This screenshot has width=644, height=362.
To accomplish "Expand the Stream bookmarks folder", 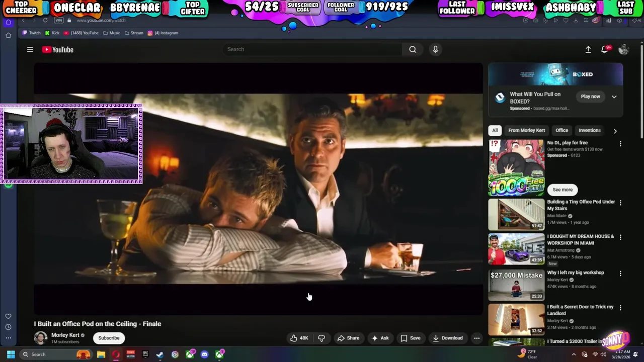I will 134,33.
